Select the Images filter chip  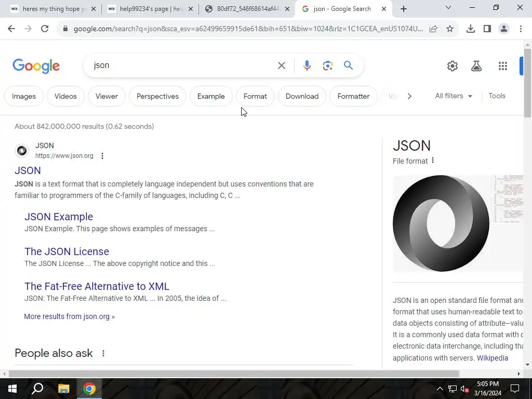[x=24, y=96]
